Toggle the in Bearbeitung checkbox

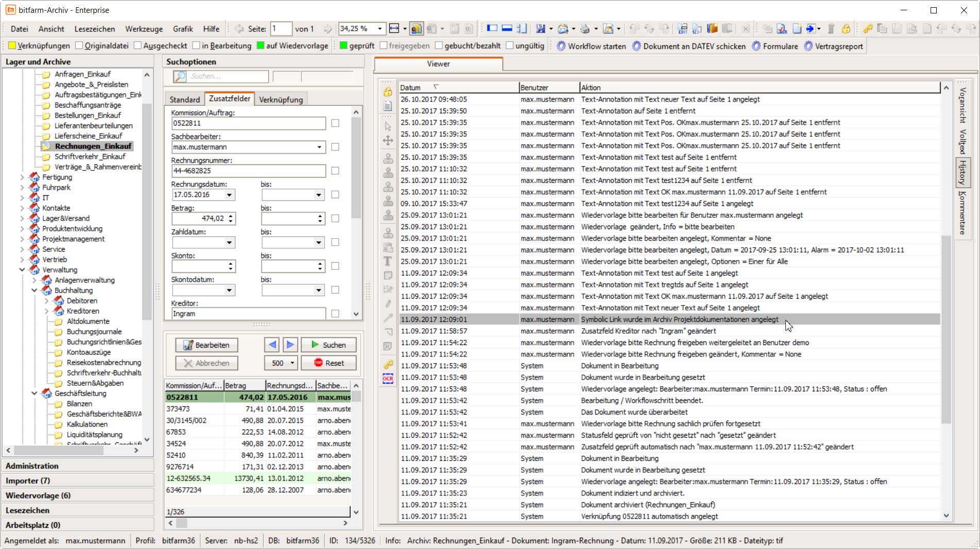pyautogui.click(x=196, y=46)
